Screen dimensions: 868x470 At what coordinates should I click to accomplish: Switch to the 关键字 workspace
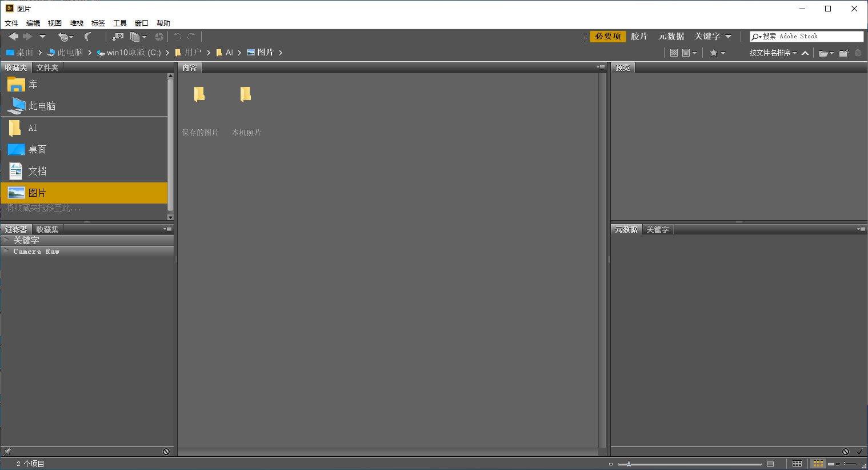(x=707, y=36)
